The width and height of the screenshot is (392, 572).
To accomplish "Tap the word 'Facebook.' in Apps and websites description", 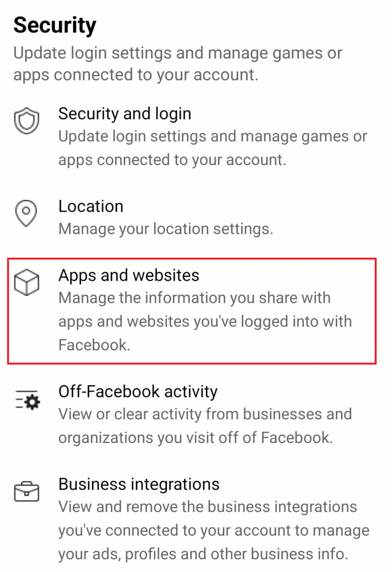I will (94, 345).
